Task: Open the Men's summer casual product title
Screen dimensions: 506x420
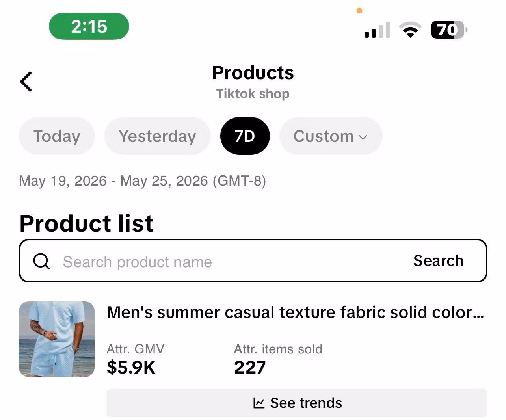Action: pyautogui.click(x=295, y=312)
